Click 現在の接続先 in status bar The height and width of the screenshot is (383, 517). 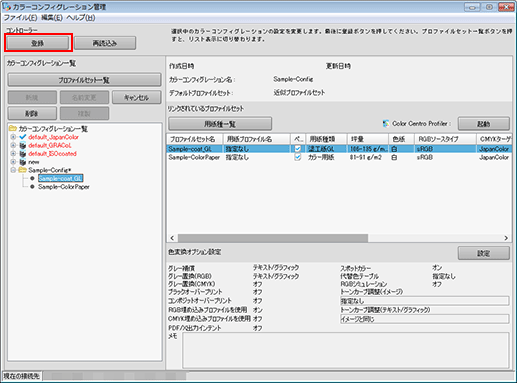click(x=22, y=376)
